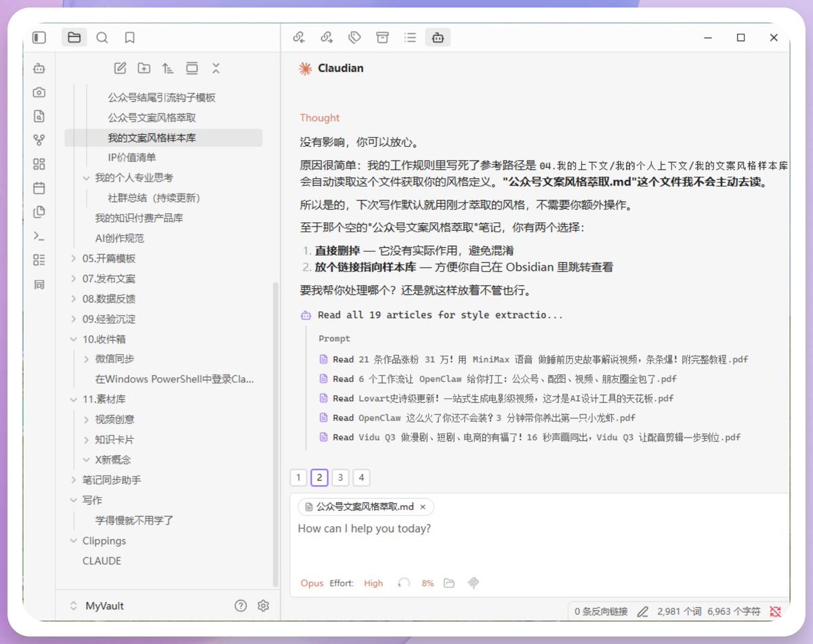
Task: Click the folder icon in chat input toolbar
Action: click(449, 583)
